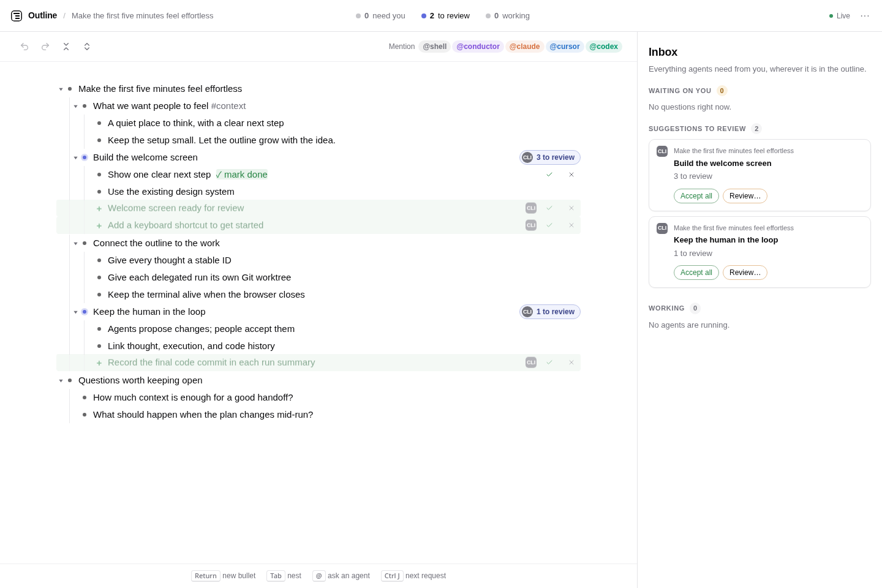Click the CLI badge on 'Welcome screen ready' row
882x588 pixels.
click(531, 208)
